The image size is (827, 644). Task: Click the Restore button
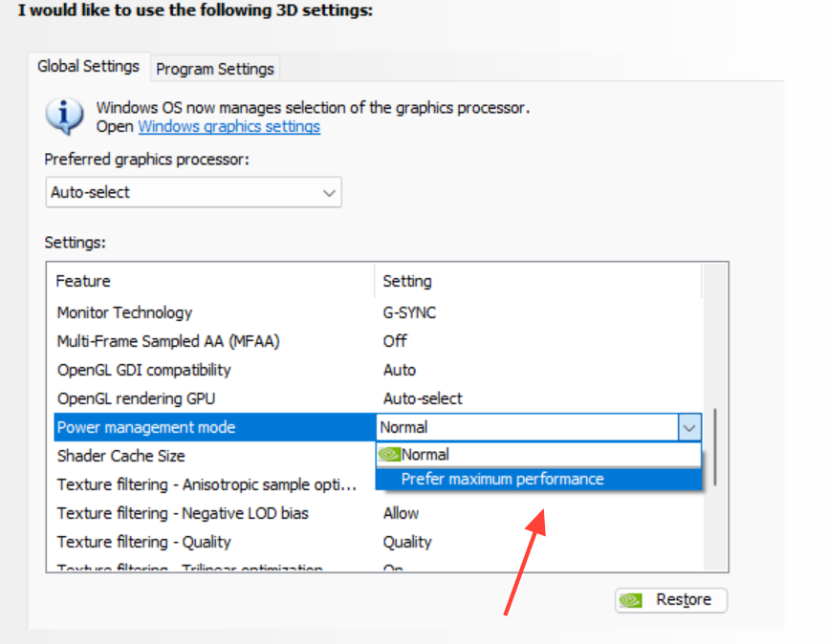pyautogui.click(x=671, y=600)
